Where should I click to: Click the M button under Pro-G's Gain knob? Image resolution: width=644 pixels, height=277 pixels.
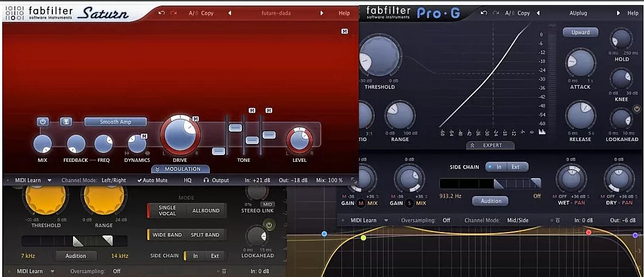tap(361, 203)
